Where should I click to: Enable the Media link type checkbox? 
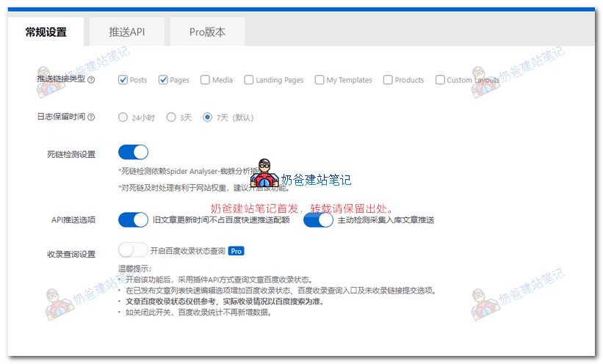pos(205,80)
